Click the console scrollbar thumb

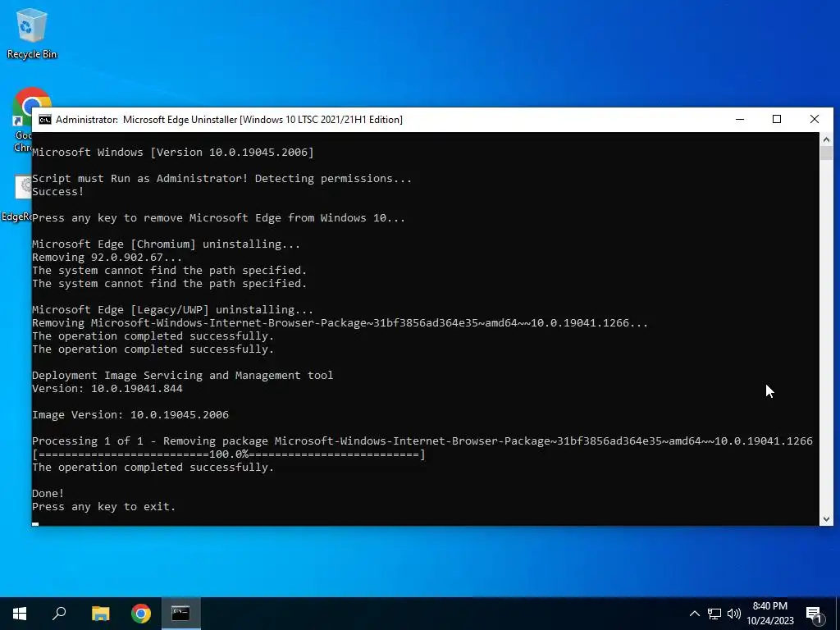pyautogui.click(x=826, y=153)
